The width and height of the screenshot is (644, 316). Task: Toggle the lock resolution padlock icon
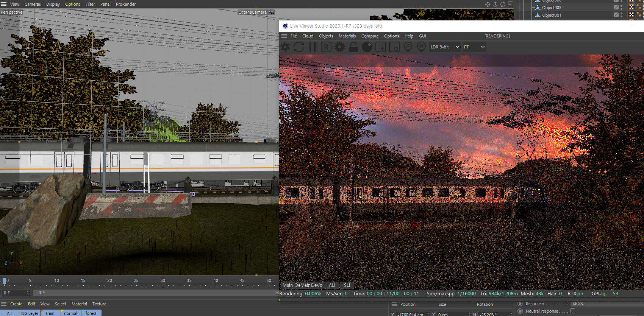[353, 47]
